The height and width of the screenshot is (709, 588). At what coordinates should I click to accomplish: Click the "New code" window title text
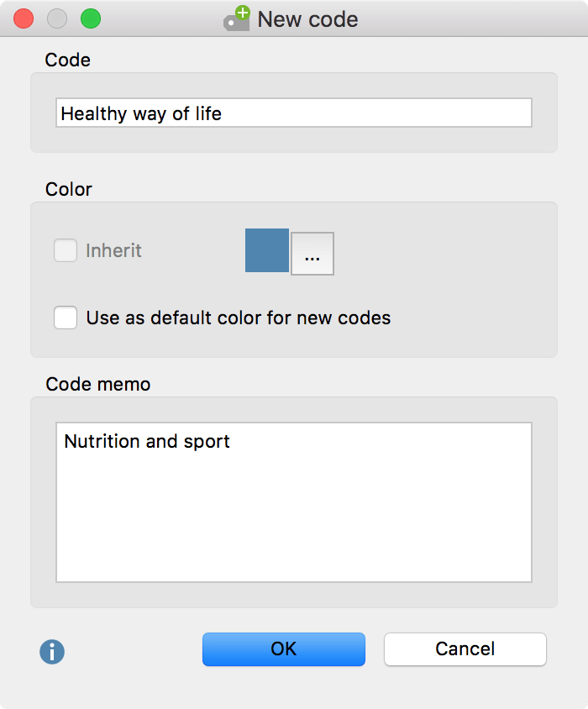point(307,19)
